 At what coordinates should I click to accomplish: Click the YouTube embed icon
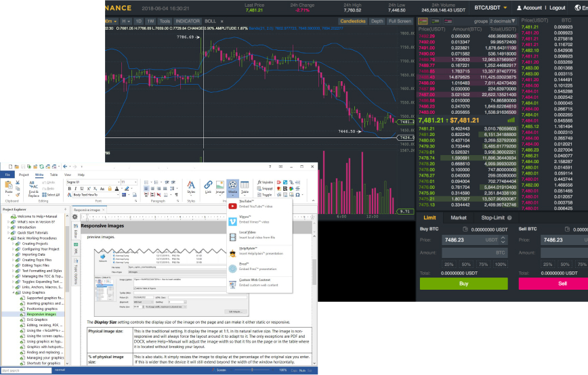(232, 205)
